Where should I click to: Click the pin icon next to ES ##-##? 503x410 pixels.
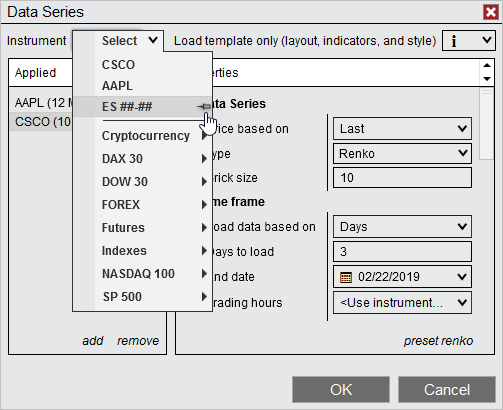[x=204, y=107]
